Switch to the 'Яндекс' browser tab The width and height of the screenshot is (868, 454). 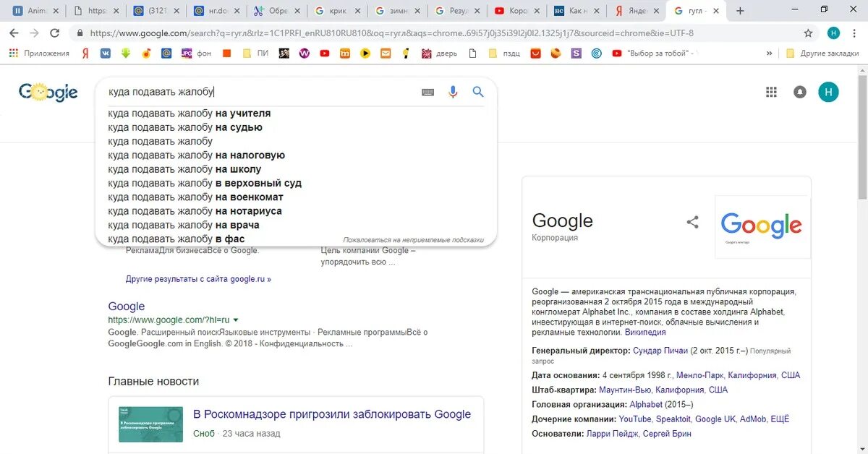pos(635,11)
